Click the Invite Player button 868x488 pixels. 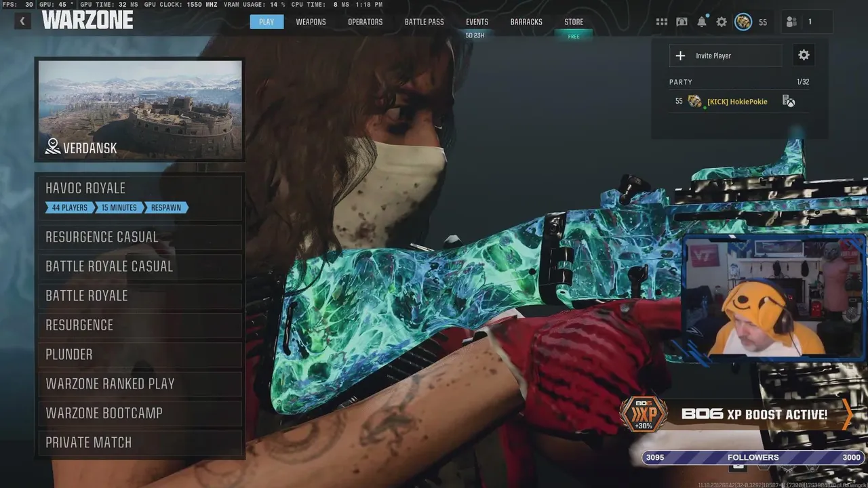[x=726, y=56]
